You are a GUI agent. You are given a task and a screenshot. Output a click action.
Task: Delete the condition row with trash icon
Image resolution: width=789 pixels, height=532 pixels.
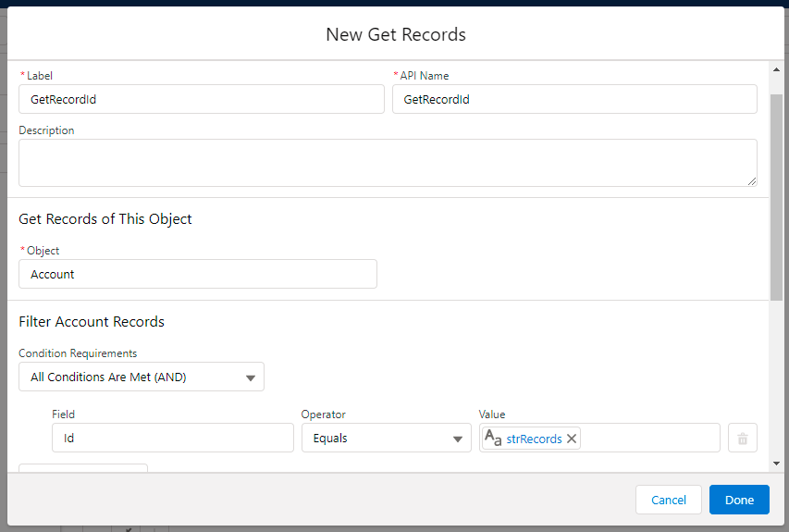[743, 438]
